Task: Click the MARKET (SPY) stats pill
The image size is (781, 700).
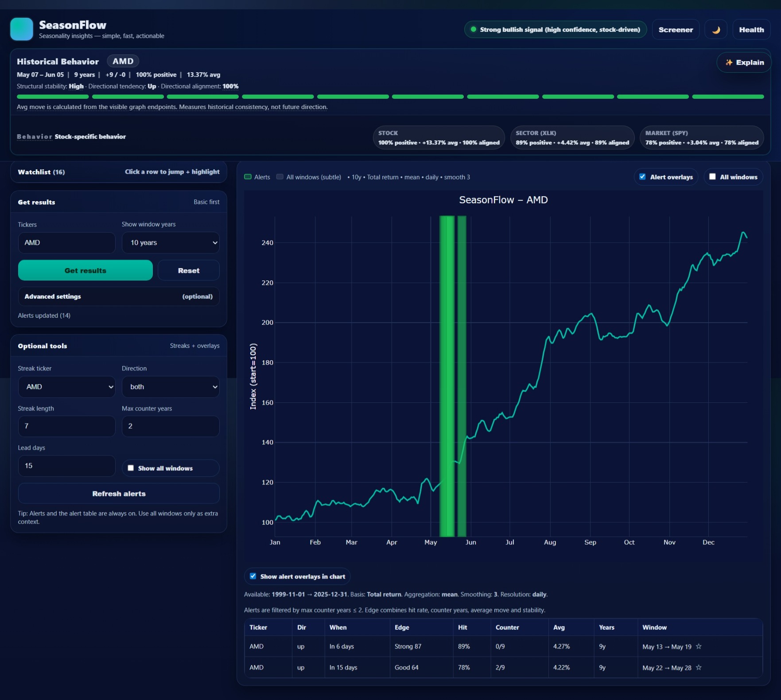Action: click(x=702, y=138)
